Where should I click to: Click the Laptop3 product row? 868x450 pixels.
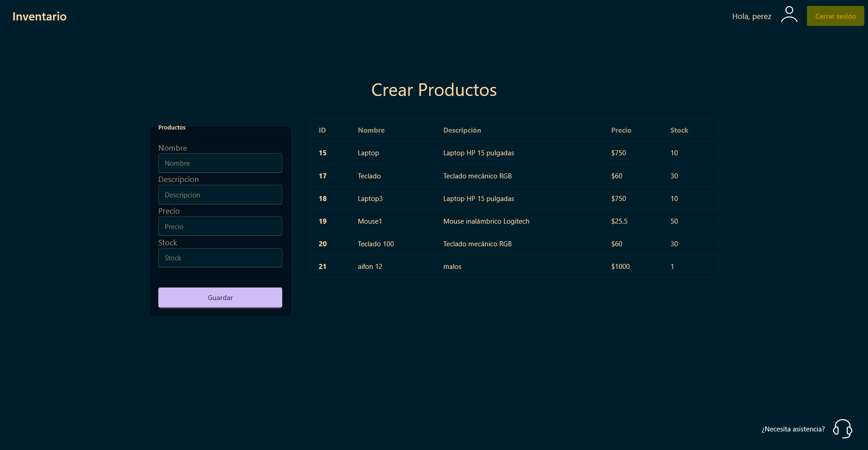[514, 198]
